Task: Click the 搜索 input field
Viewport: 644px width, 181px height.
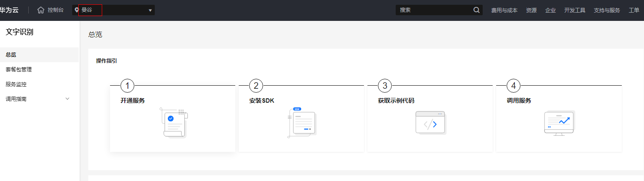Action: [433, 10]
